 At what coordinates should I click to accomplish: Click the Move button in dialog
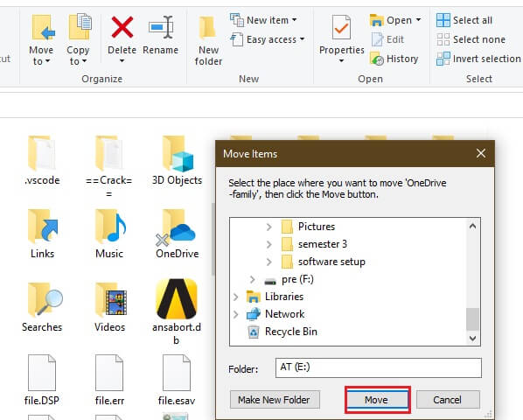pos(377,400)
